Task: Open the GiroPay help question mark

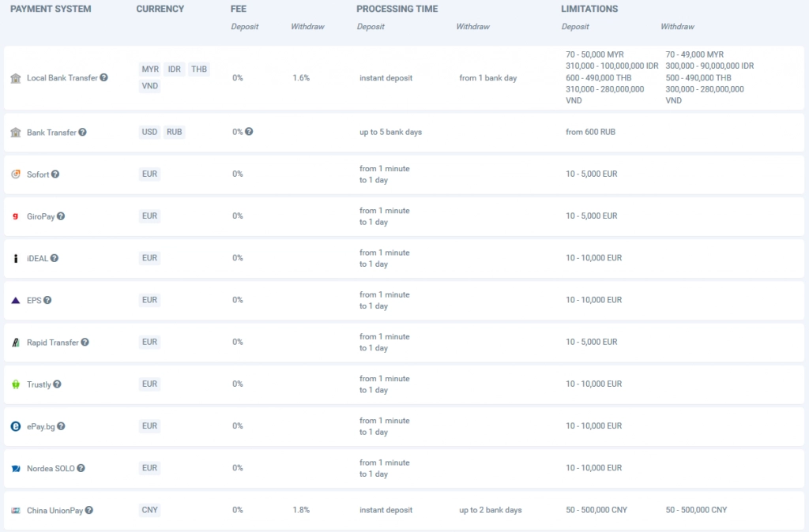Action: (61, 216)
